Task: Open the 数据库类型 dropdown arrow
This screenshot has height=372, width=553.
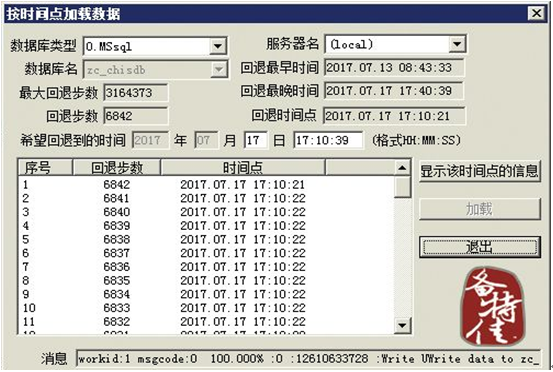Action: [x=218, y=46]
